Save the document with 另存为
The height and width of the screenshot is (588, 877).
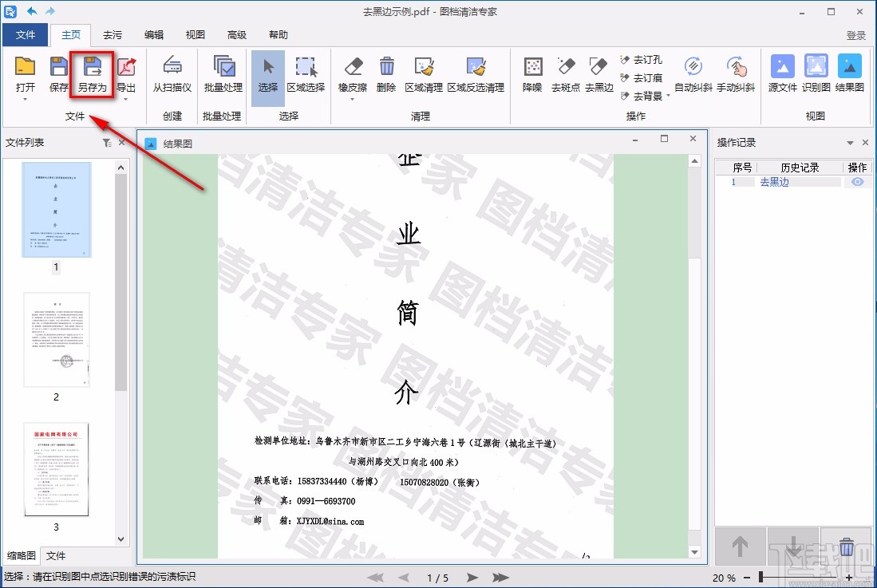coord(91,76)
